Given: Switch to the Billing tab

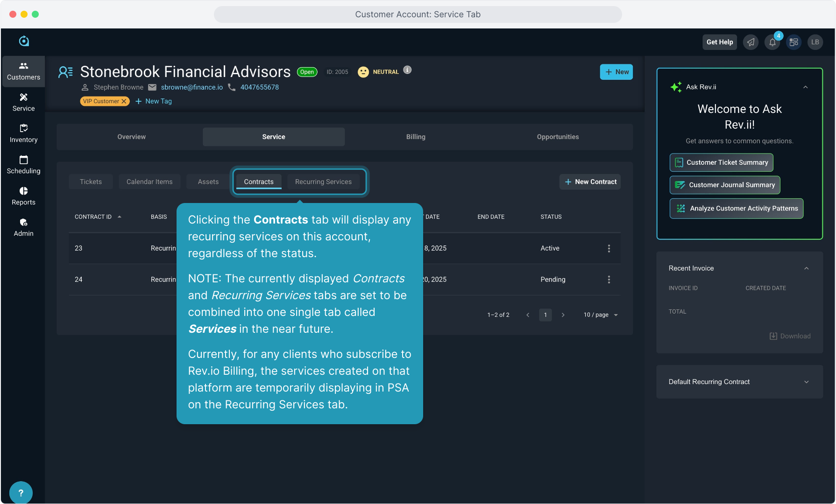Looking at the screenshot, I should click(415, 137).
